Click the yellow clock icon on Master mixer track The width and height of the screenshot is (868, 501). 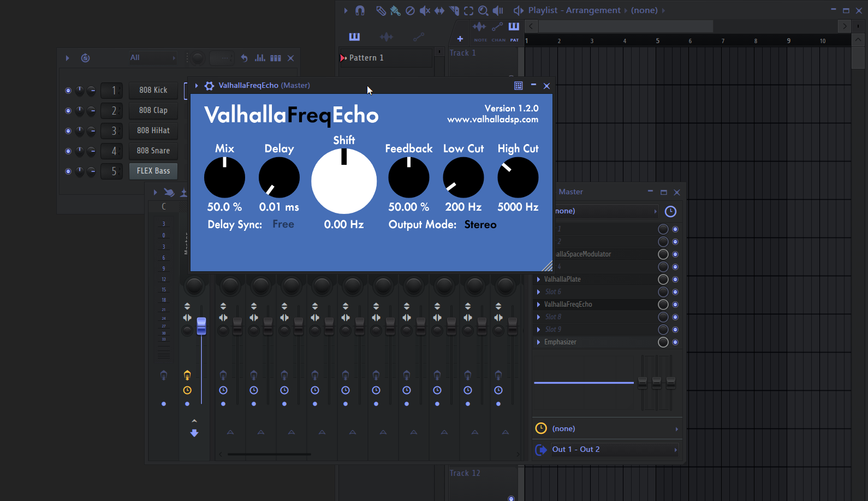(187, 390)
